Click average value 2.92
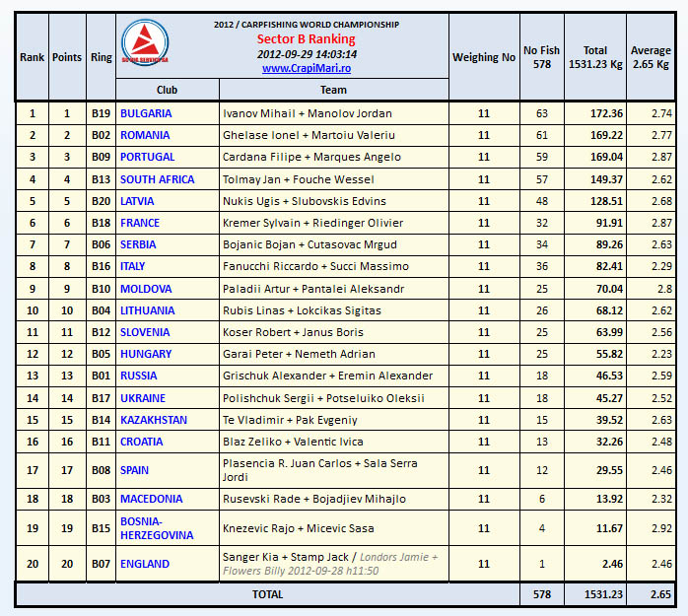 [x=661, y=528]
